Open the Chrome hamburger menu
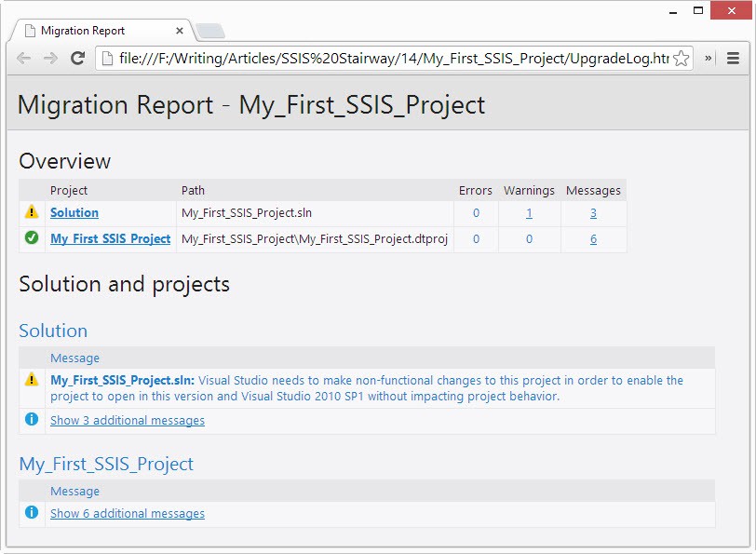The height and width of the screenshot is (554, 756). pos(733,58)
